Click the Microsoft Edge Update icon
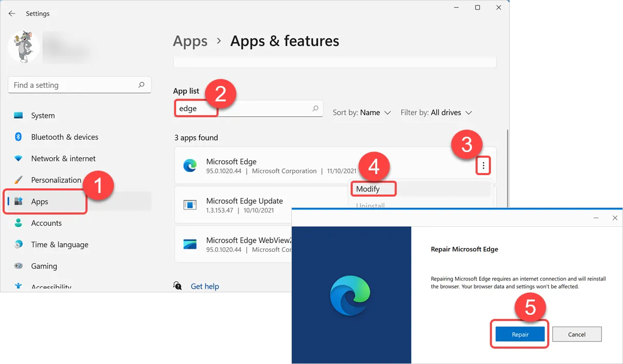The width and height of the screenshot is (623, 364). tap(190, 205)
